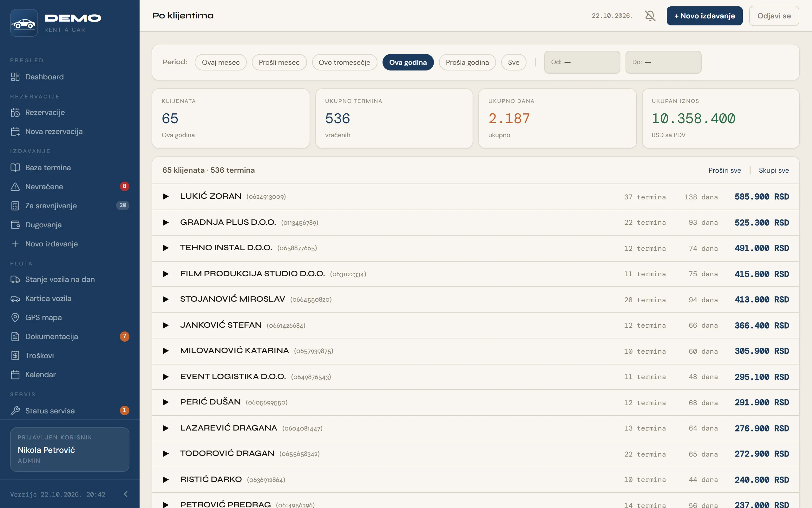The image size is (812, 508).
Task: Click the Kartica vozila car icon
Action: click(15, 299)
